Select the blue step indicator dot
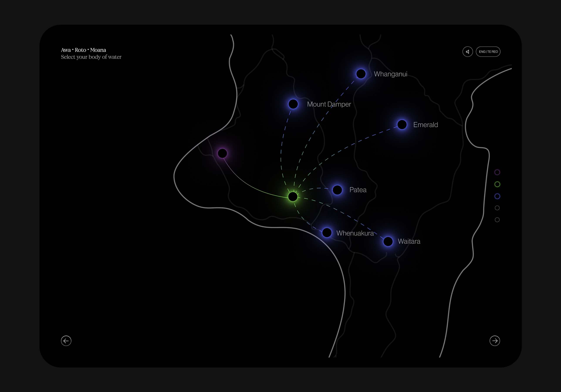Screen dimensions: 561x392 (497, 196)
